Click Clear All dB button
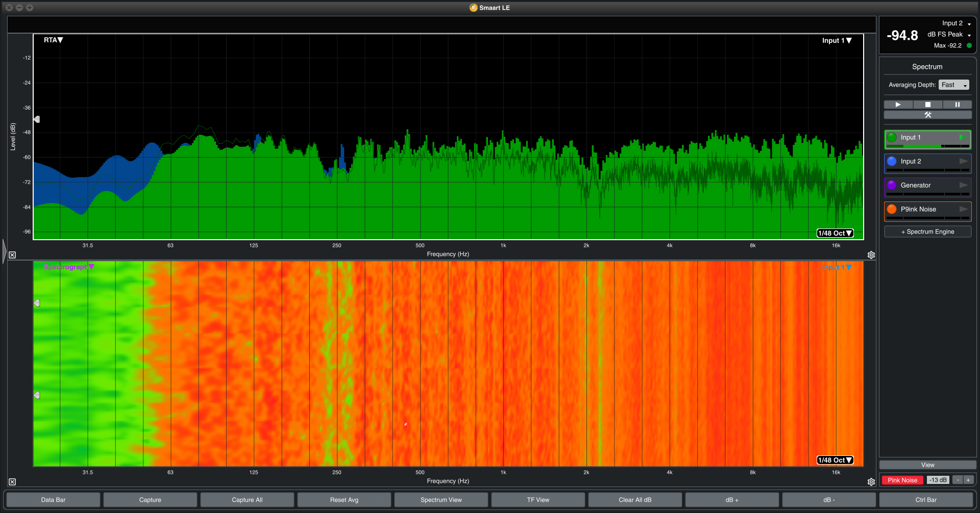This screenshot has width=980, height=513. pos(635,500)
